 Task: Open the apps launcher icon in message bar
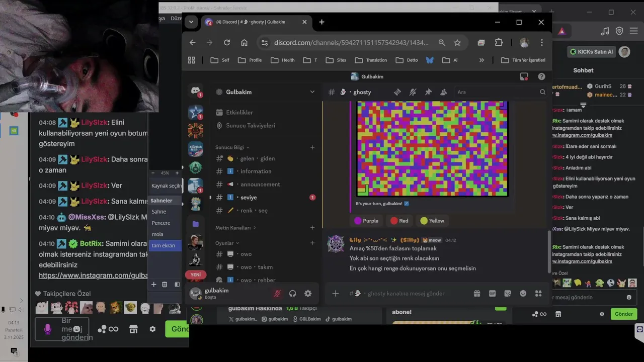[538, 294]
